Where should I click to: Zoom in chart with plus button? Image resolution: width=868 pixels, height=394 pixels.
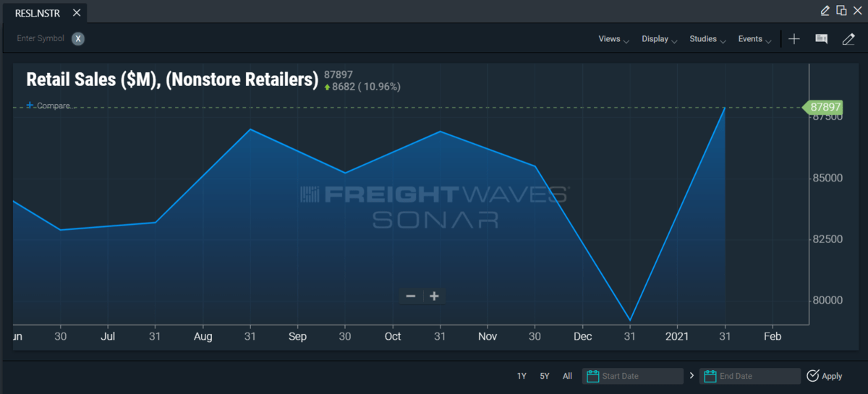pyautogui.click(x=434, y=296)
